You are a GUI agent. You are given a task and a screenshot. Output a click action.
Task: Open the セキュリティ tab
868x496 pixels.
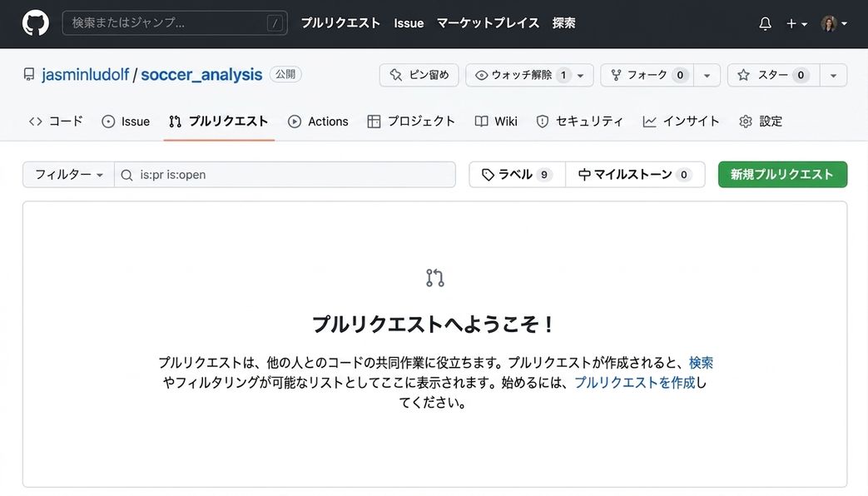point(579,122)
